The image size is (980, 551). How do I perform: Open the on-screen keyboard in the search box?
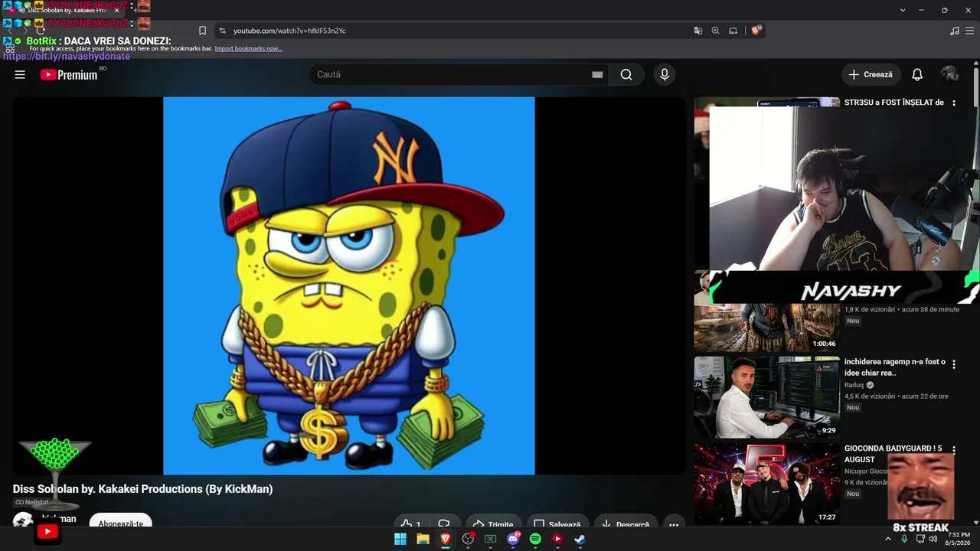[x=597, y=74]
